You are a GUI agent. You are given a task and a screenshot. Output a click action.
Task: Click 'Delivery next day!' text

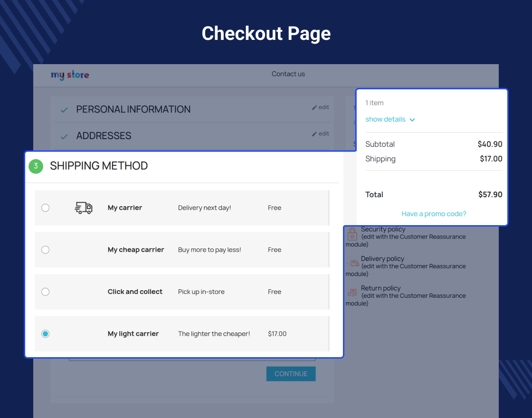click(x=205, y=208)
